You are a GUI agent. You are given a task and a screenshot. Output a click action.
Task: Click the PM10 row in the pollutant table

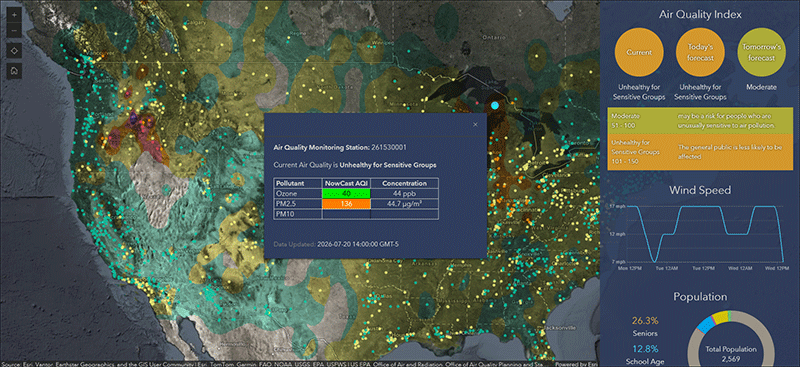pos(356,214)
